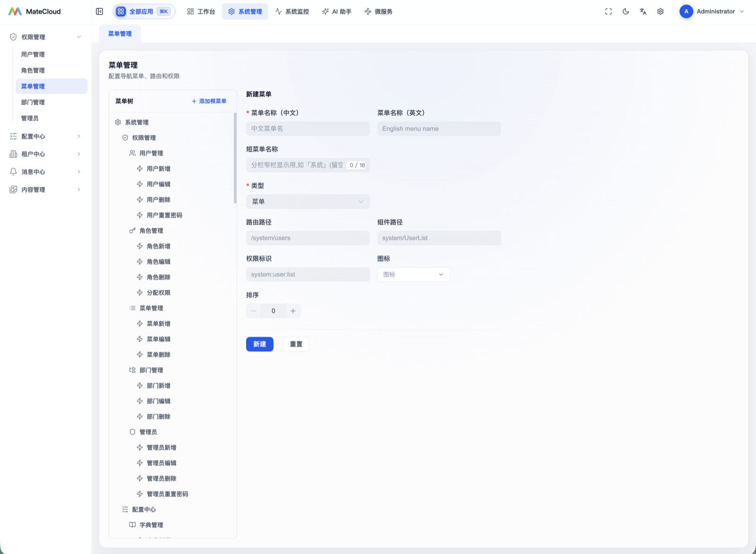Click the org-chart icon beside 部门管理 in the tree
756x554 pixels.
pos(132,370)
